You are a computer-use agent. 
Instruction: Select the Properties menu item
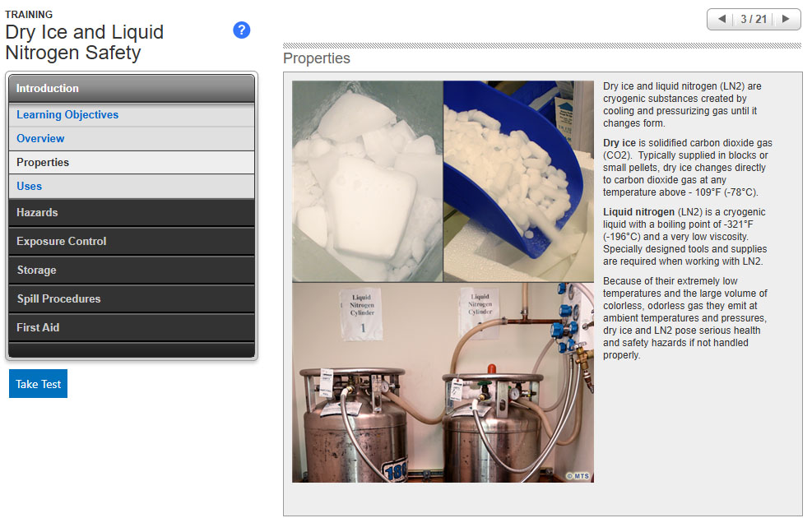click(43, 163)
